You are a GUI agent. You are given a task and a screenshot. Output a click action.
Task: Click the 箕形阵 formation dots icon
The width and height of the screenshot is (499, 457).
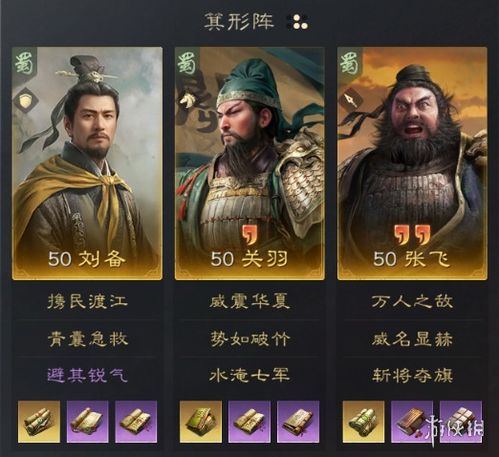coord(299,22)
